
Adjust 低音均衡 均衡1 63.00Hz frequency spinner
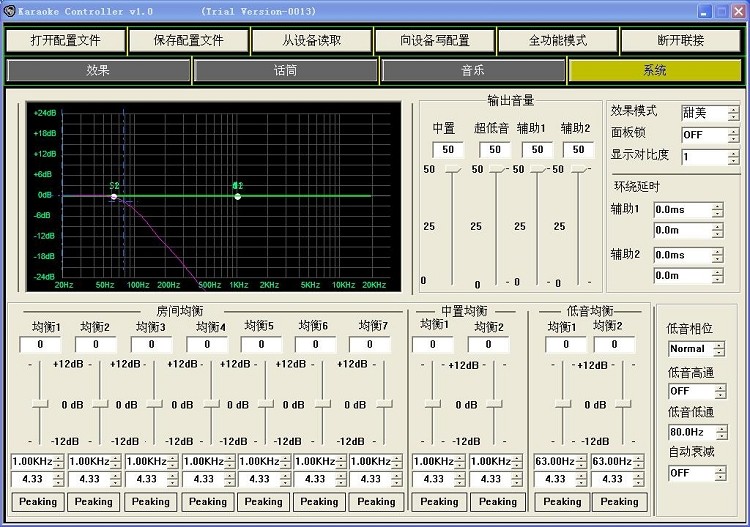click(561, 461)
